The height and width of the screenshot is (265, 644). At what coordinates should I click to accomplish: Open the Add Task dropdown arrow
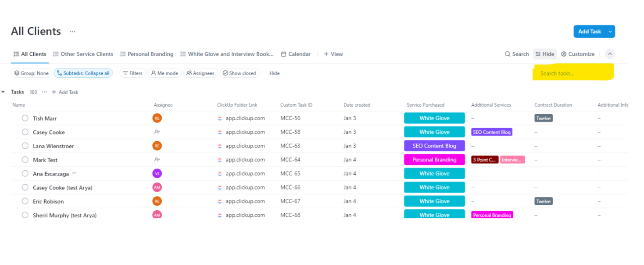610,32
